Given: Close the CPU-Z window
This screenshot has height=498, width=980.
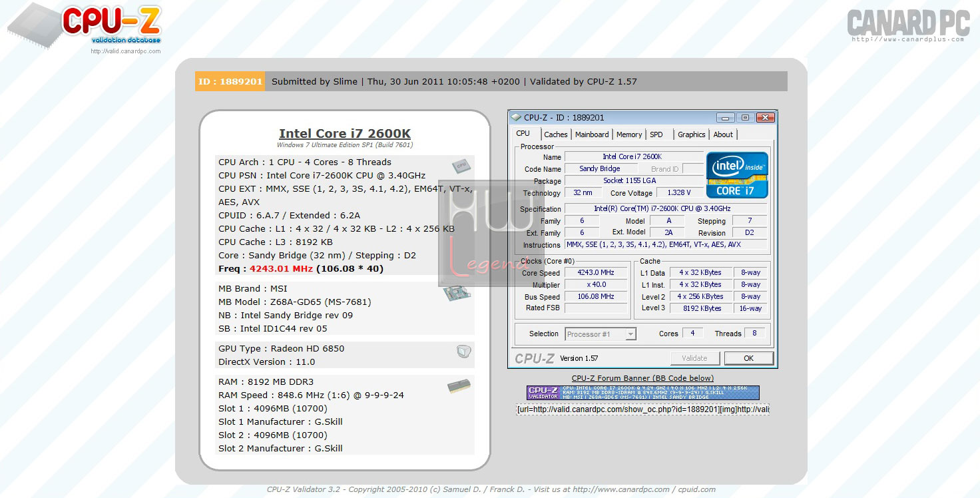Looking at the screenshot, I should [765, 117].
